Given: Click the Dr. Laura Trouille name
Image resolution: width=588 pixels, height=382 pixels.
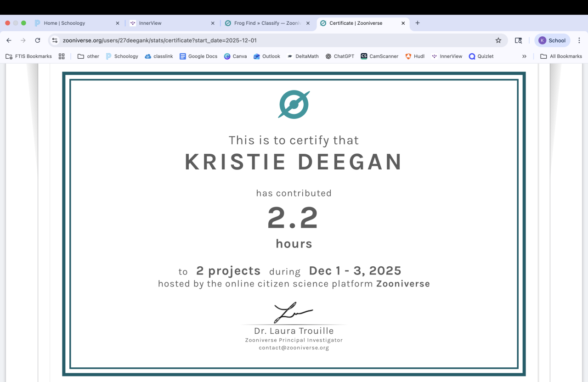Looking at the screenshot, I should coord(294,331).
